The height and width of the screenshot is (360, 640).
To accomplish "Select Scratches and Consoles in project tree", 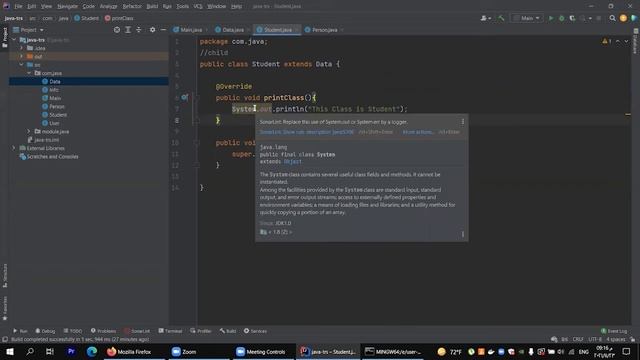I will tap(49, 157).
